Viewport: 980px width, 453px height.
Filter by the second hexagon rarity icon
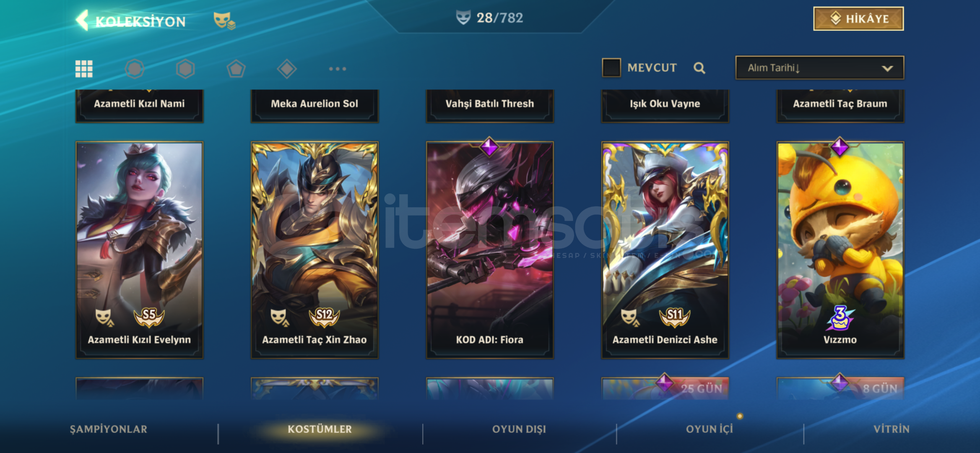tap(185, 69)
